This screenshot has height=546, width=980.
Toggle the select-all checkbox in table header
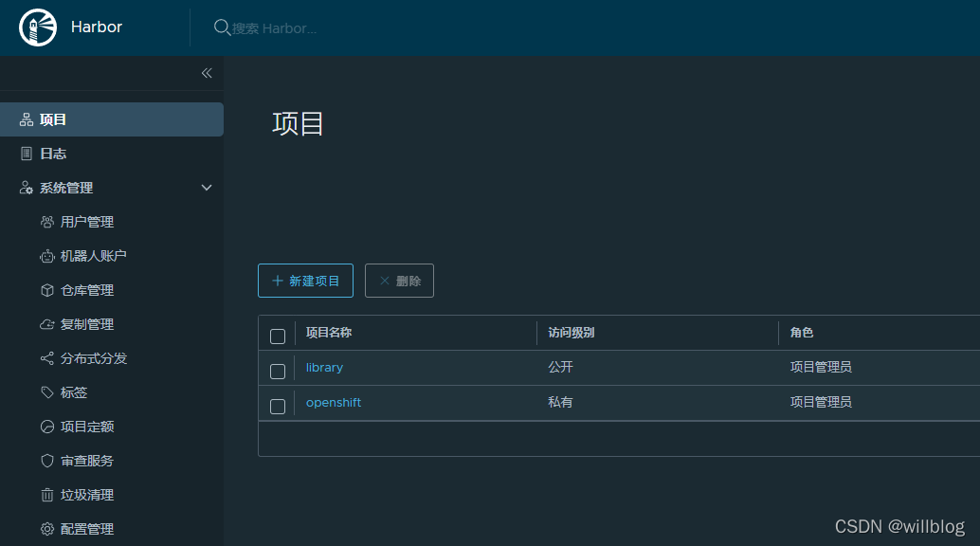(278, 337)
